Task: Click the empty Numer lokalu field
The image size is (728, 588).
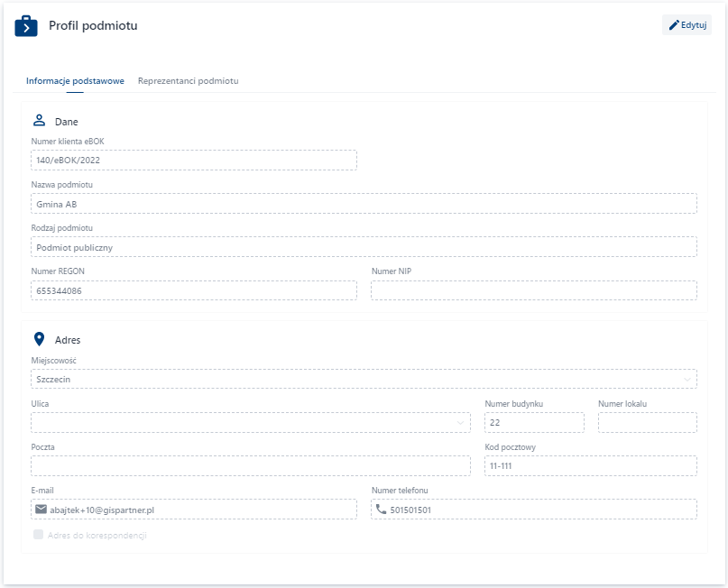Action: click(x=647, y=423)
